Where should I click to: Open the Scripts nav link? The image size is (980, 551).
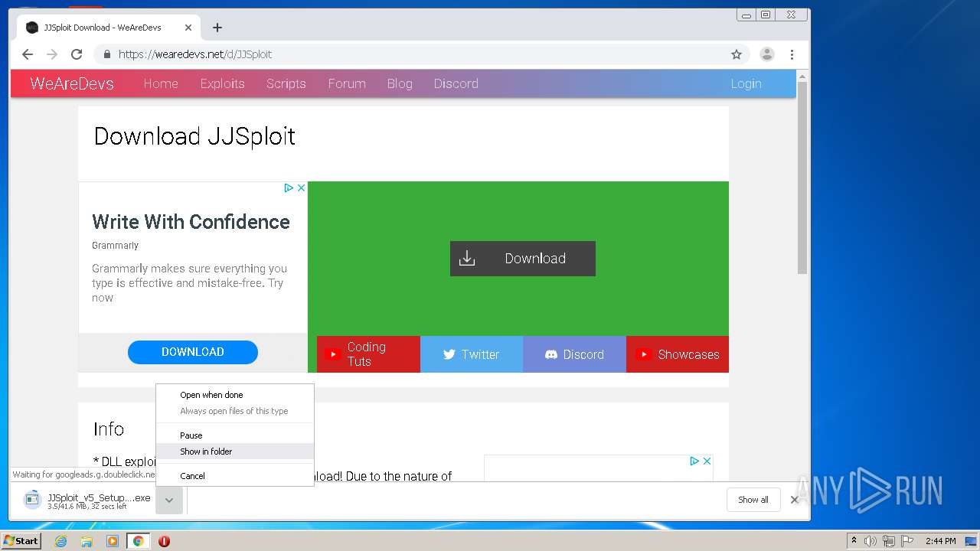coord(286,83)
